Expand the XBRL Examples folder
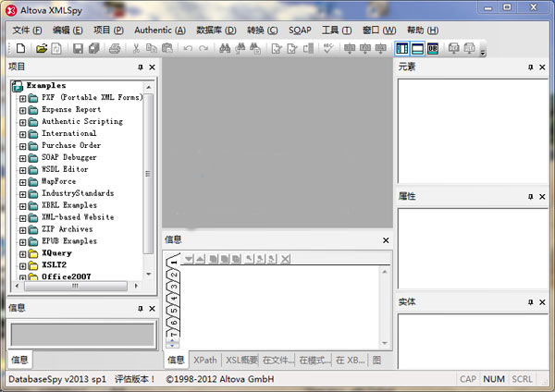This screenshot has width=555, height=392. pos(22,206)
